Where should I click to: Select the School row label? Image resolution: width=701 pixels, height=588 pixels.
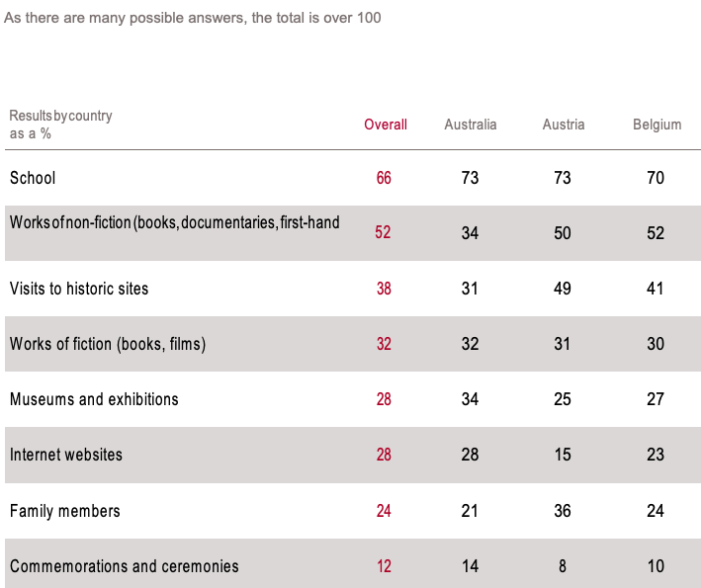33,178
